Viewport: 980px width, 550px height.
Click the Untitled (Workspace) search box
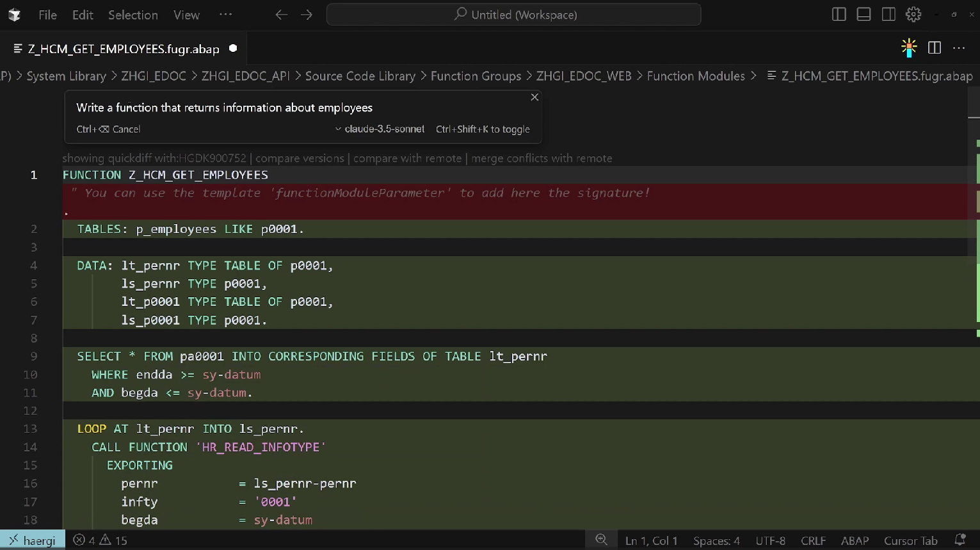513,15
